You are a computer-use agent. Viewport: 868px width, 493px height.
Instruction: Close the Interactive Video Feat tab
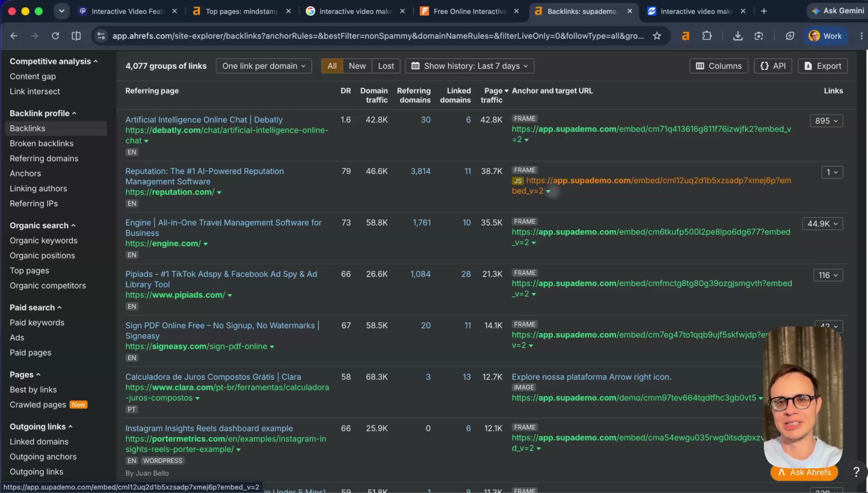click(x=175, y=11)
